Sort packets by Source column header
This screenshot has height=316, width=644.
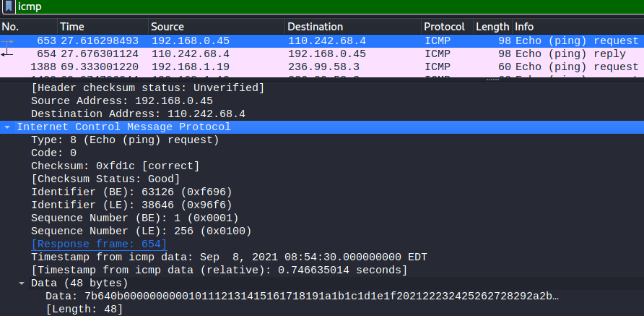pyautogui.click(x=217, y=27)
